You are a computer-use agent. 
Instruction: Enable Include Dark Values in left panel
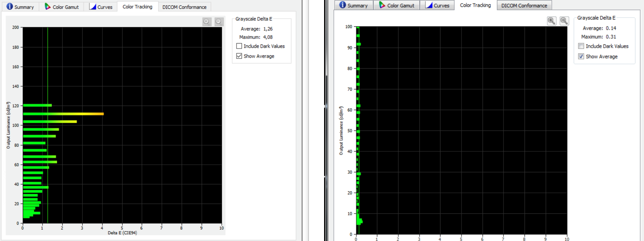pos(239,46)
